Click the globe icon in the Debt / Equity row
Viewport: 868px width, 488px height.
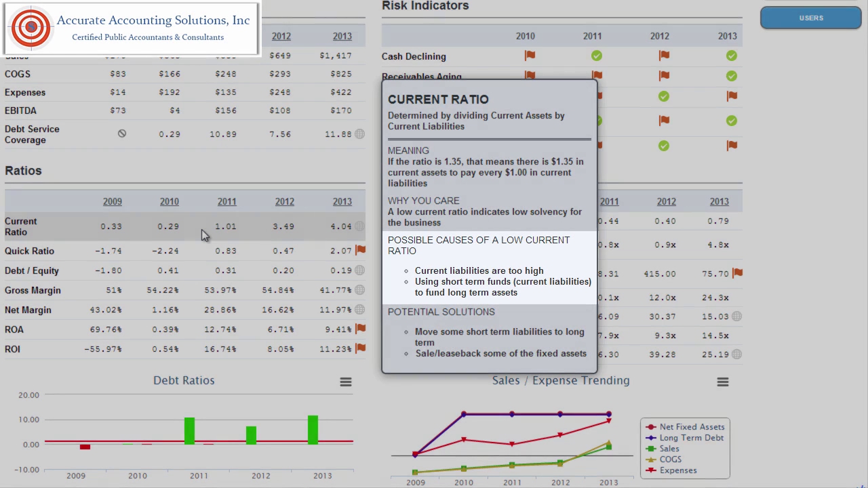(x=359, y=270)
